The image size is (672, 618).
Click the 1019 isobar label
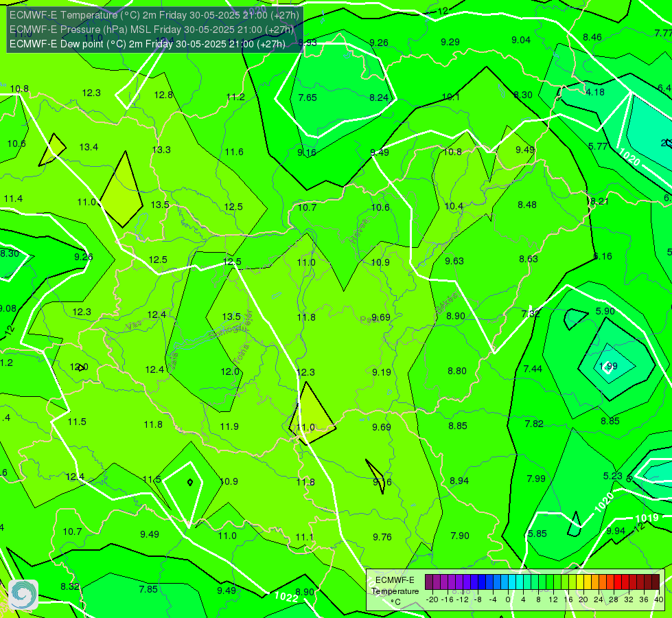coord(647,518)
